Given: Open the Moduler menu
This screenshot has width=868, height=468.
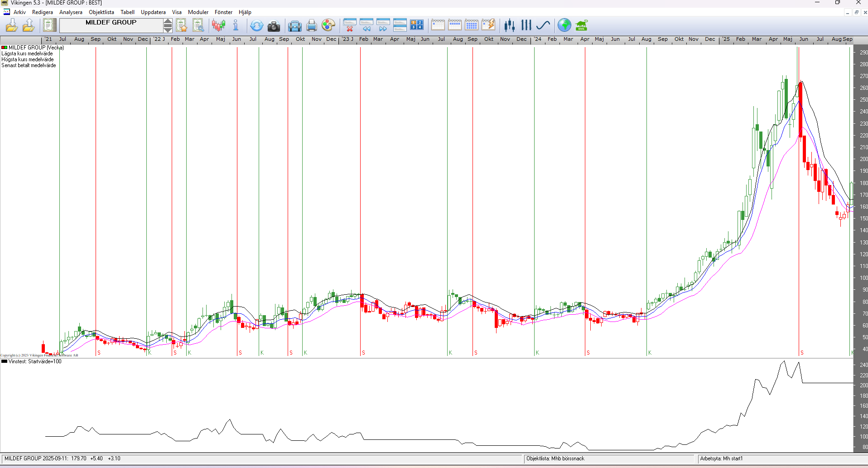Looking at the screenshot, I should (198, 12).
